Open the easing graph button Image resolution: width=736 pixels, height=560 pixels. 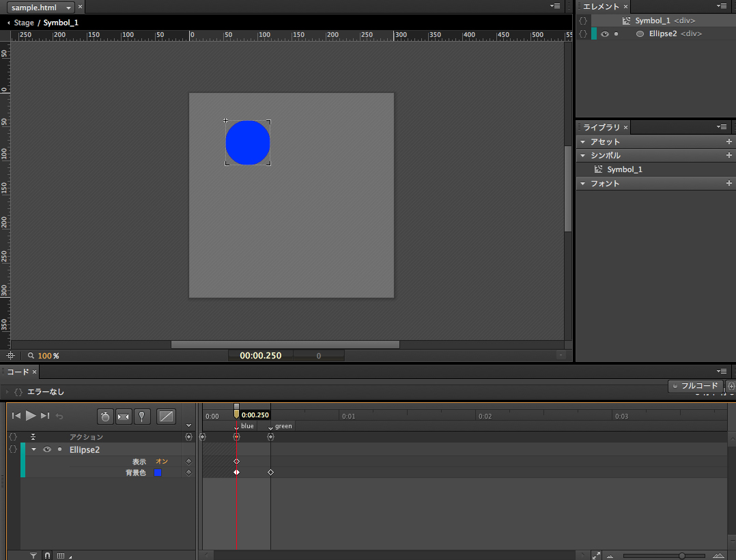coord(166,417)
